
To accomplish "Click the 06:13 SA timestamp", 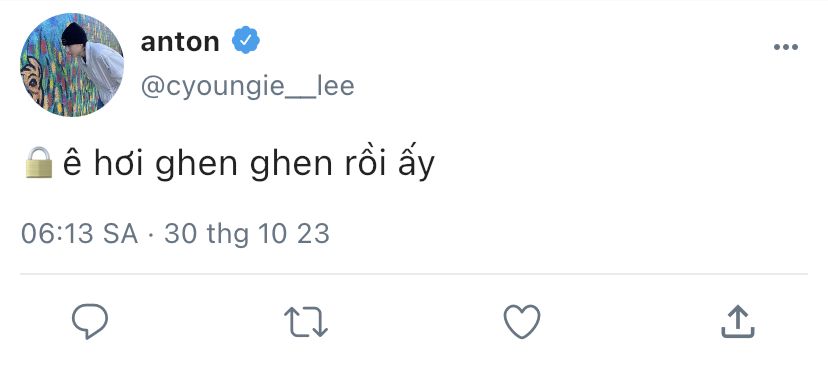I will [80, 233].
